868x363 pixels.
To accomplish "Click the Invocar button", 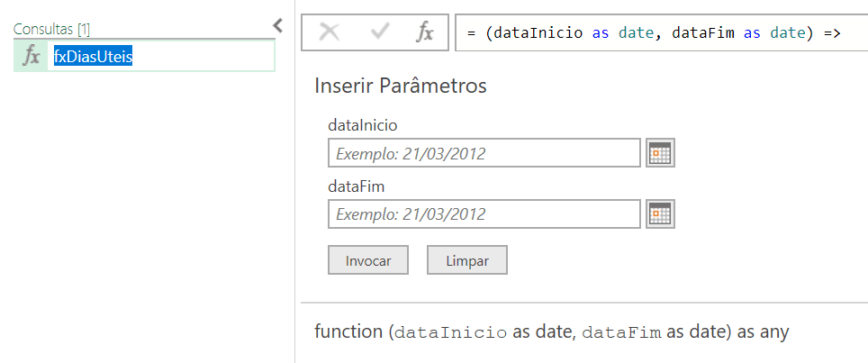I will 368,260.
